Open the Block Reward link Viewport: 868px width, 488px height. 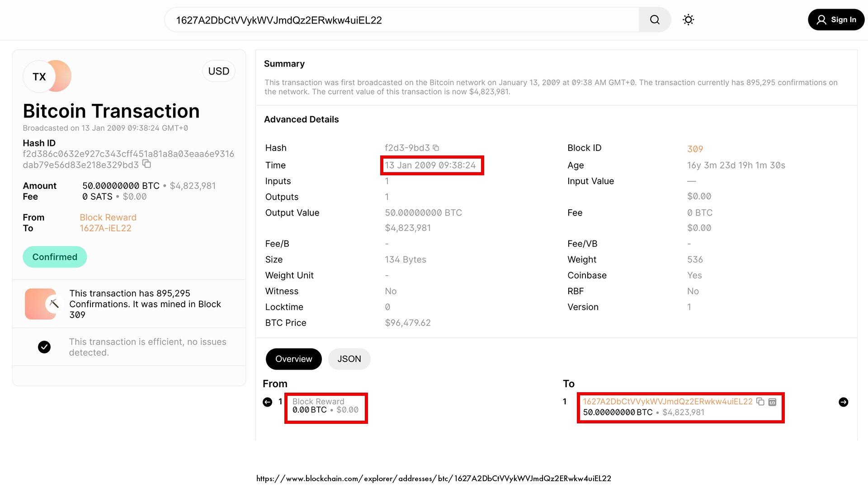tap(108, 217)
